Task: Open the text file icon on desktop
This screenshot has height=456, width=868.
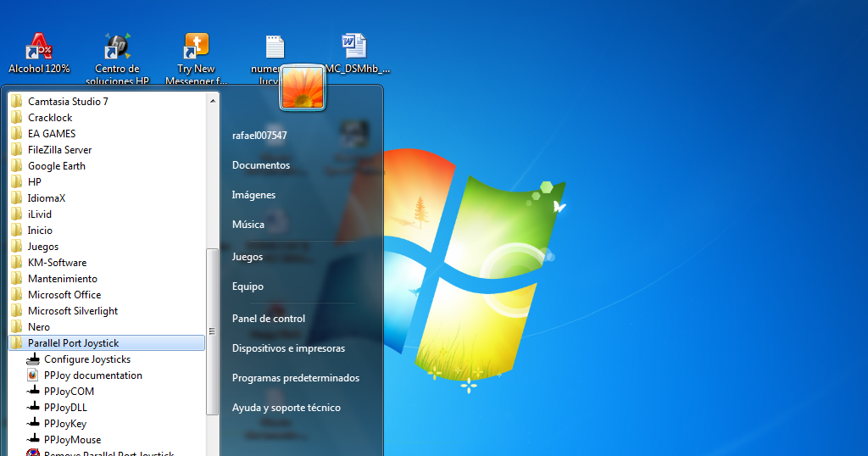Action: coord(275,47)
